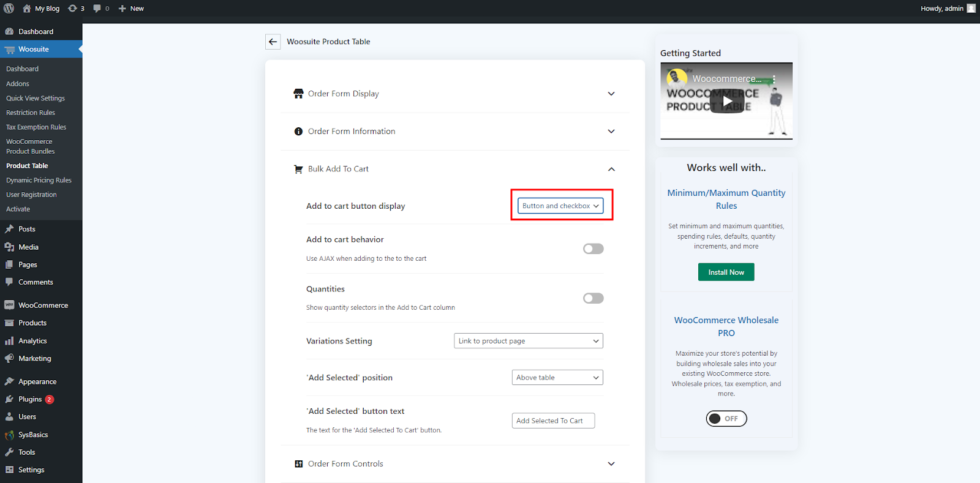Click the YouTube channel avatar on video

click(x=677, y=78)
